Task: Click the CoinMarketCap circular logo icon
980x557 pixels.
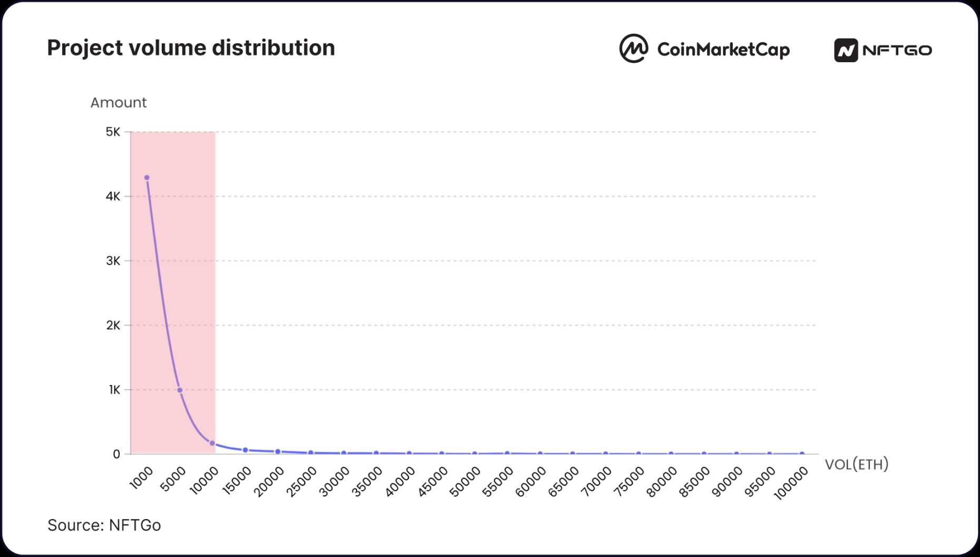Action: [x=633, y=49]
